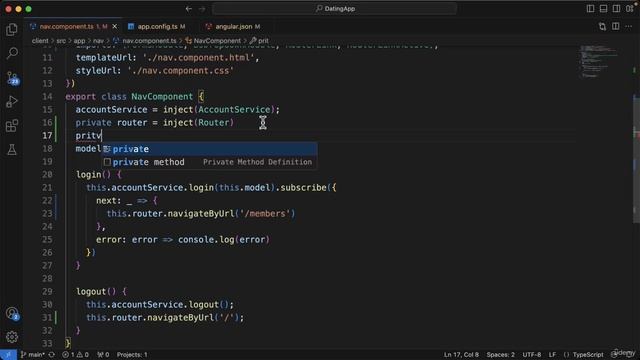Click the ports forwarded status item
This screenshot has height=360, width=640.
[x=103, y=355]
